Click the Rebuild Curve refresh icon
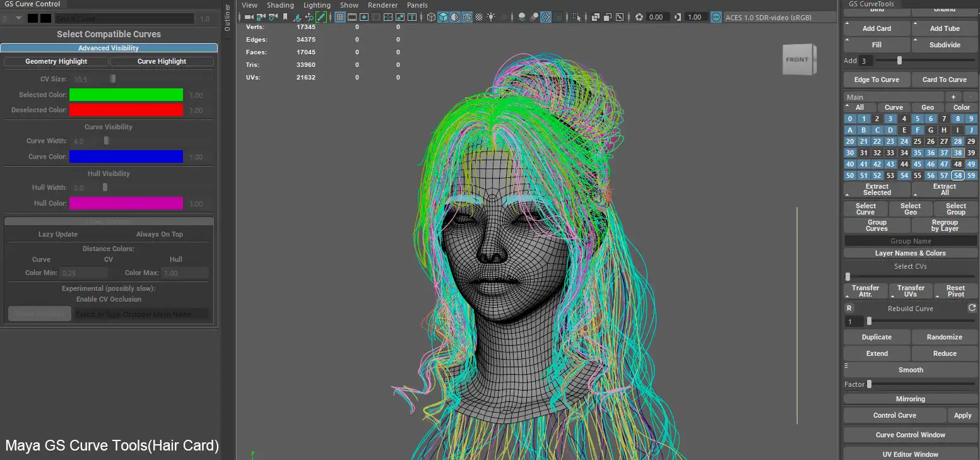The height and width of the screenshot is (460, 980). [x=972, y=308]
